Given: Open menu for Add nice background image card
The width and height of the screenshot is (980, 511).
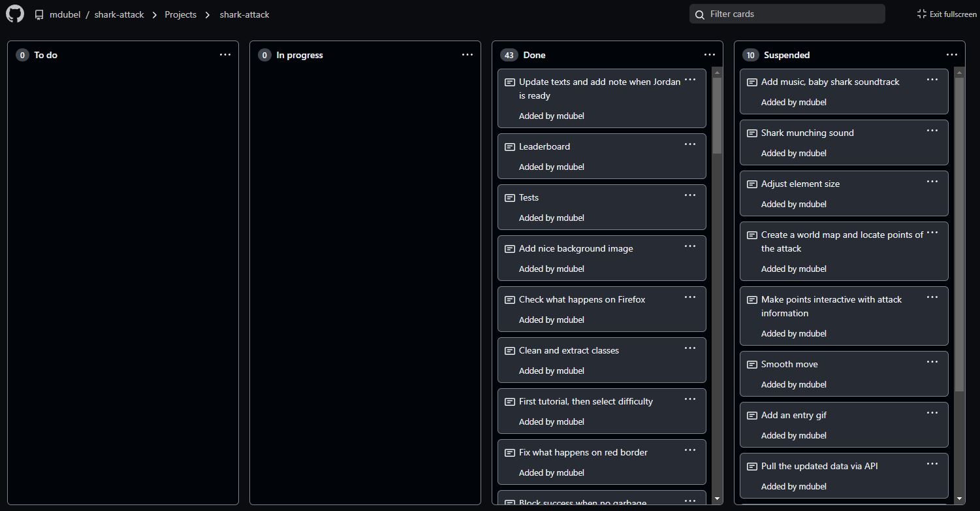Looking at the screenshot, I should (690, 246).
